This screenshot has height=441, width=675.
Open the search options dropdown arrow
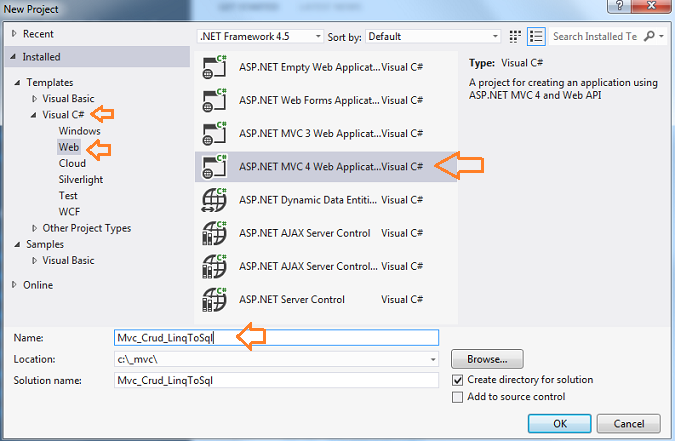(662, 36)
